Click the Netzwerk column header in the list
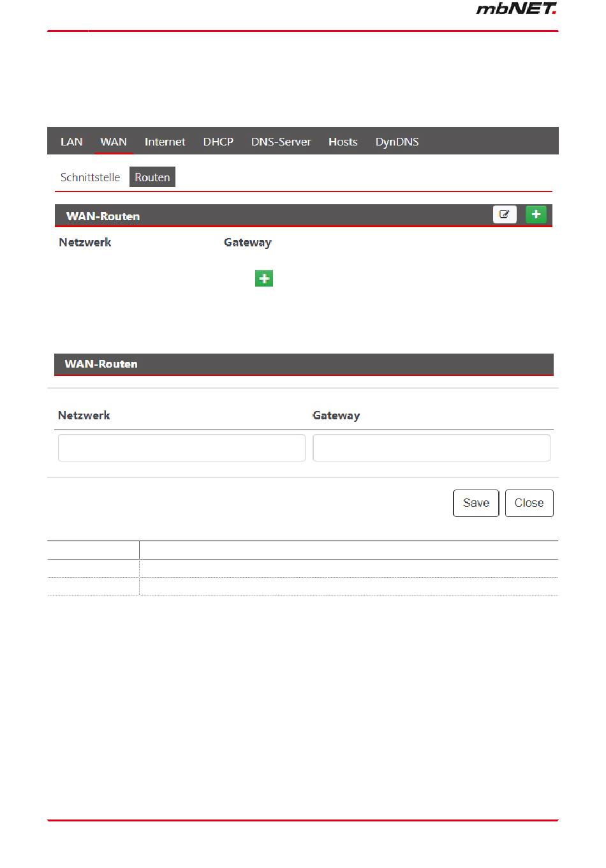Screen dimensions: 606x868 (x=85, y=243)
